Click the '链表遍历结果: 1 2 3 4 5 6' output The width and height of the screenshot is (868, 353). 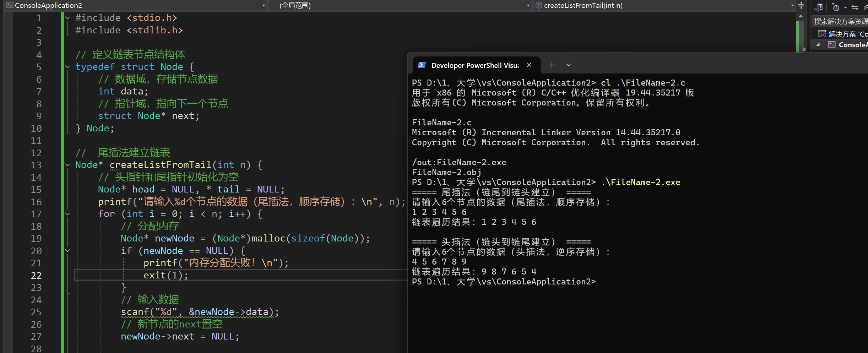(x=474, y=222)
